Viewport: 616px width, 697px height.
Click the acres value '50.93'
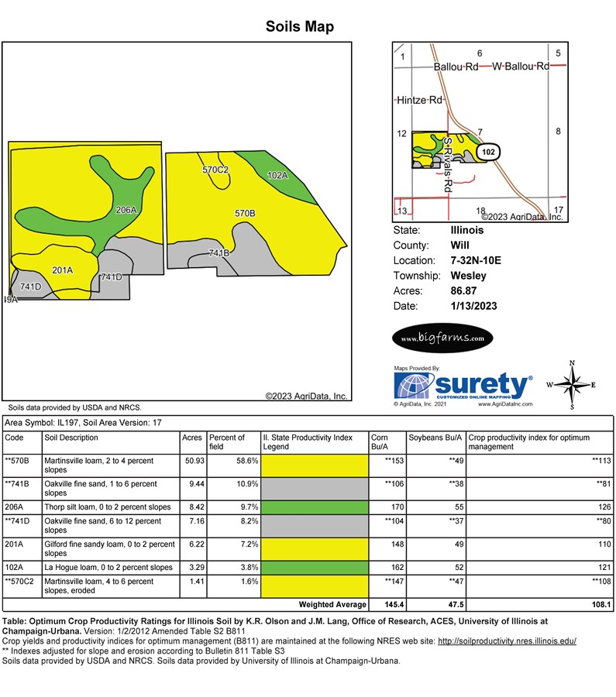pos(194,461)
